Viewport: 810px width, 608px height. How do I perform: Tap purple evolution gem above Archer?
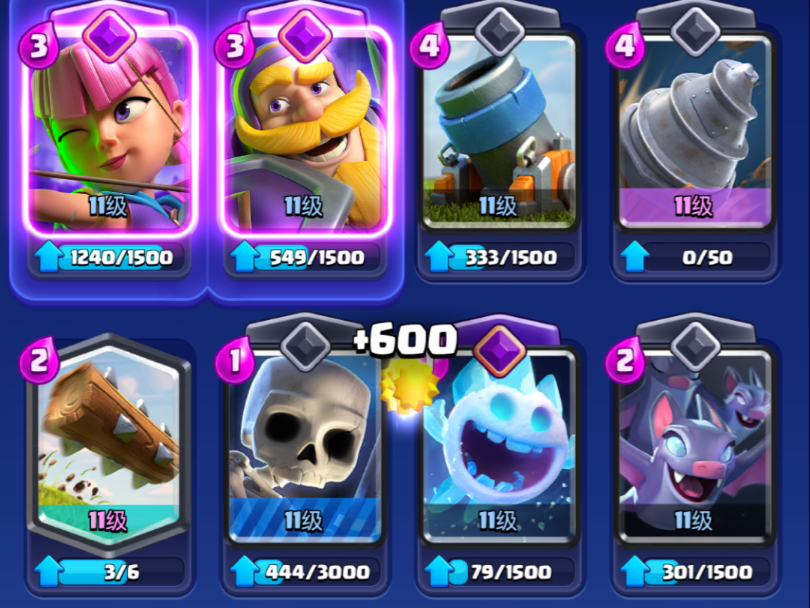110,35
